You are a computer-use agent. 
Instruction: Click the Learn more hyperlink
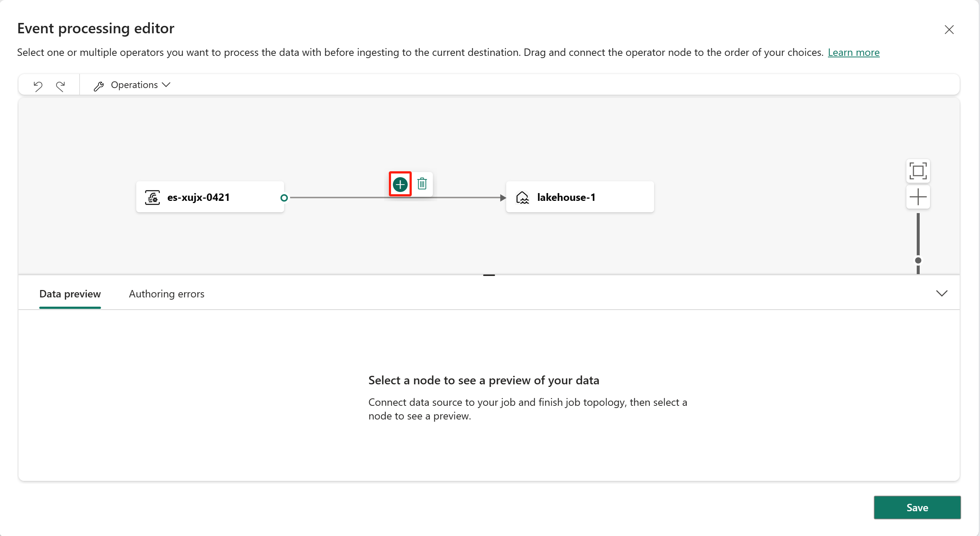point(855,52)
